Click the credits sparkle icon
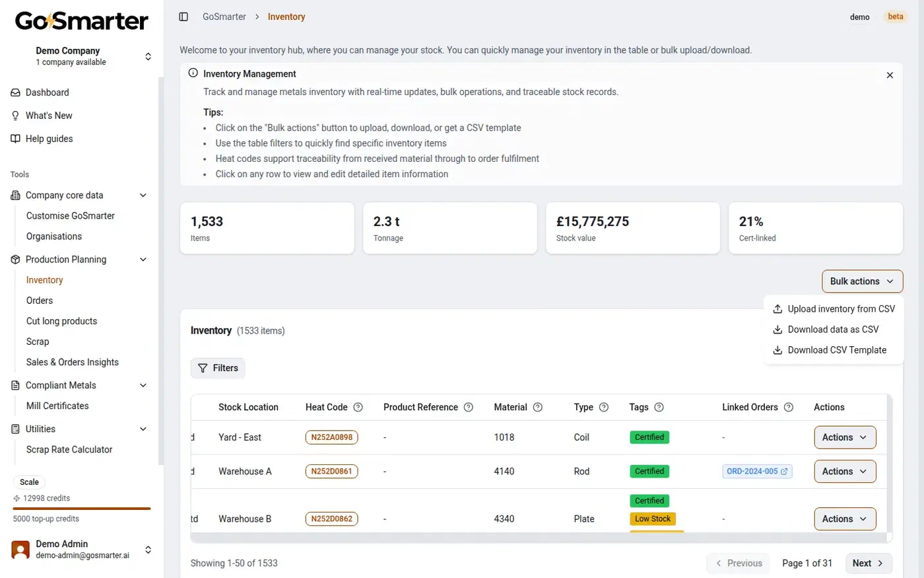The image size is (924, 578). click(x=16, y=498)
